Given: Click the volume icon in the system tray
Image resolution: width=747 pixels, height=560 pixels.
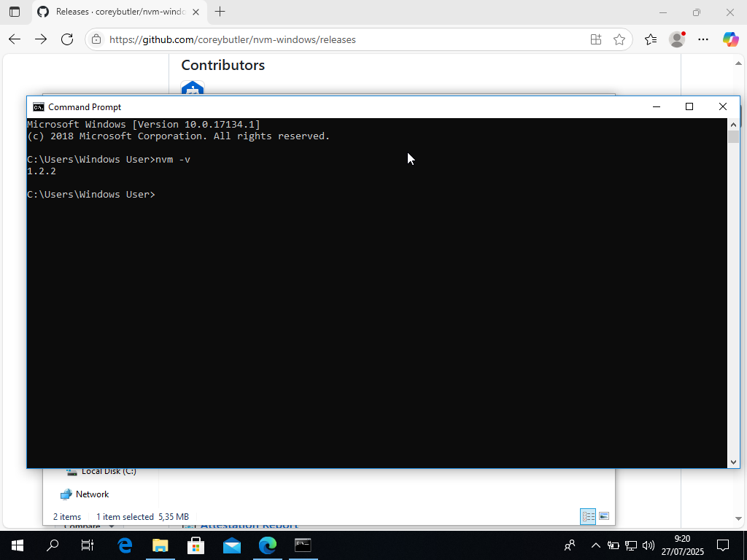Looking at the screenshot, I should [x=649, y=545].
